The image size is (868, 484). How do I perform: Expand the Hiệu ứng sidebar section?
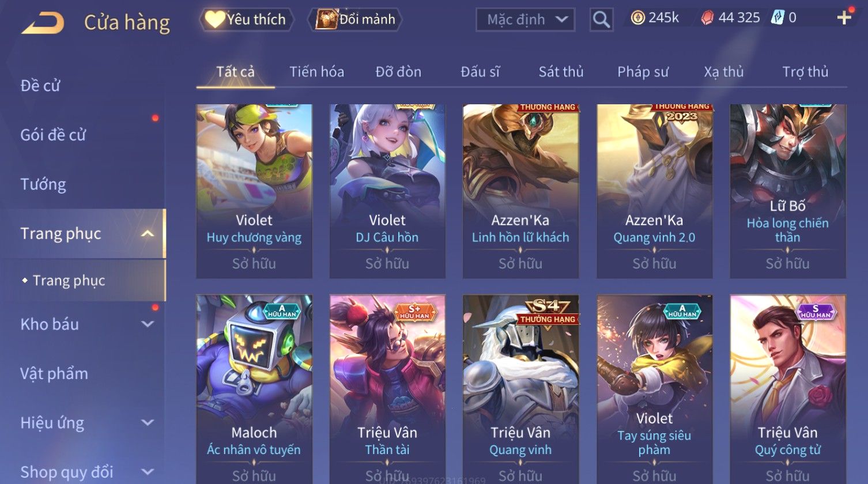(x=148, y=423)
